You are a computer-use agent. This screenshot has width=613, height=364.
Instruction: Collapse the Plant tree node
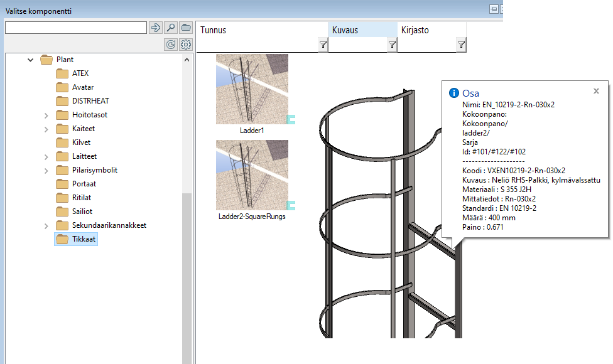30,60
